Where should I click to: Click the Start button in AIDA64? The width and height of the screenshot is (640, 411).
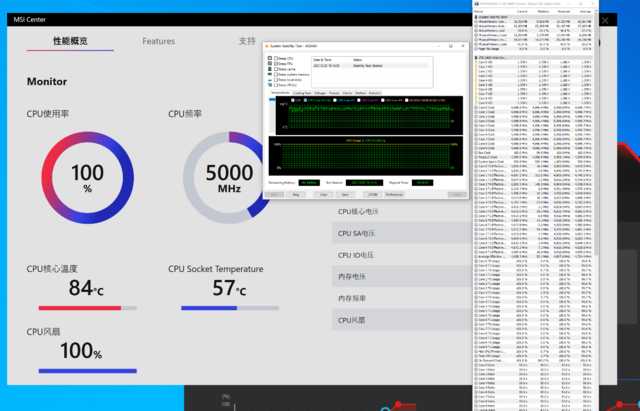coord(274,195)
